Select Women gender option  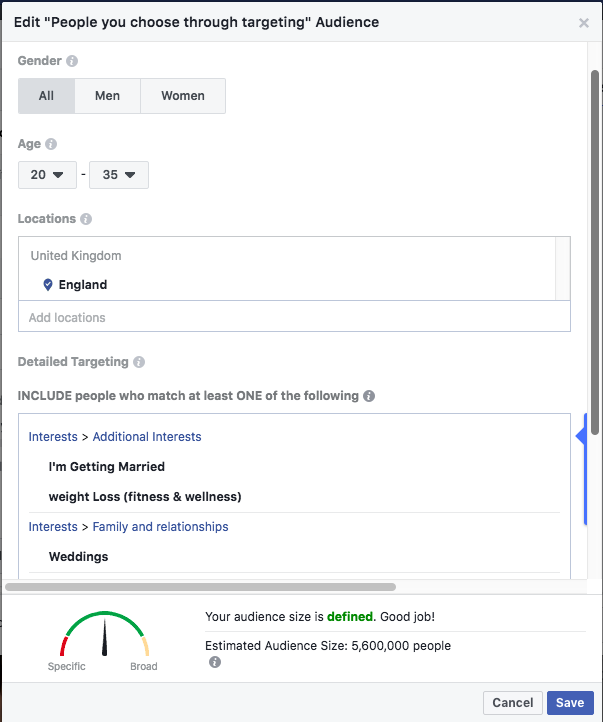[x=183, y=96]
